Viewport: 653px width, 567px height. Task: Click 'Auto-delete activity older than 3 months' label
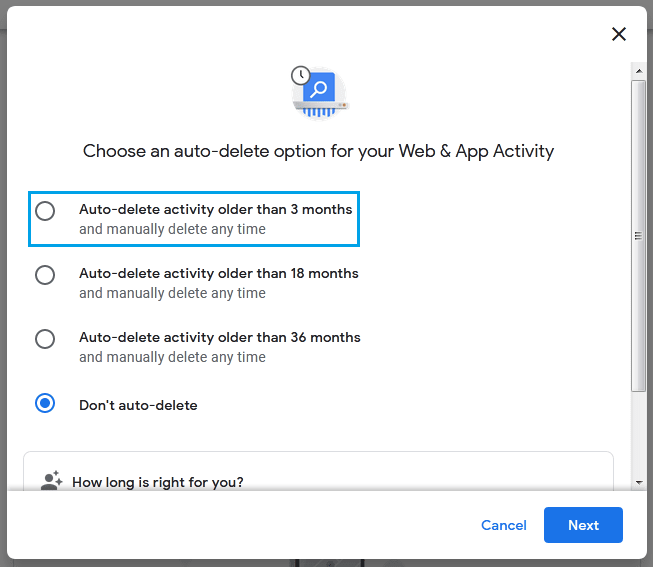215,210
